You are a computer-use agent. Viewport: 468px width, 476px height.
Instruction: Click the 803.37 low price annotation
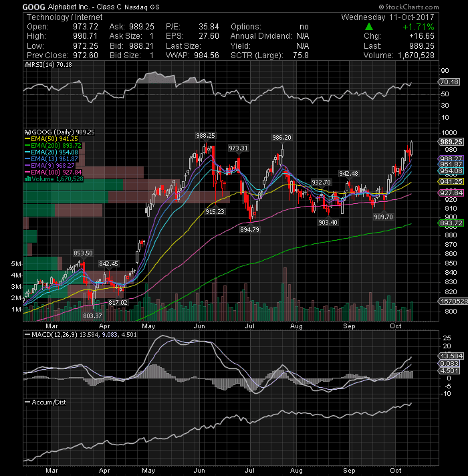[x=92, y=316]
